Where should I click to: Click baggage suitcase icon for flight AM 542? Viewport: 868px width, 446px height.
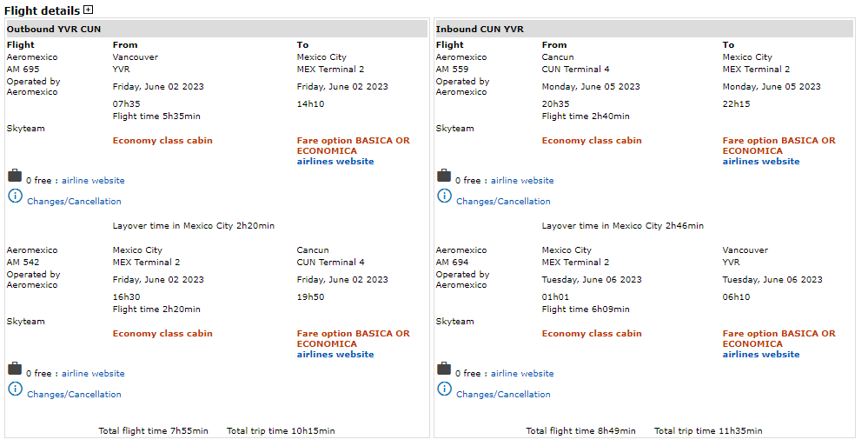tap(15, 369)
